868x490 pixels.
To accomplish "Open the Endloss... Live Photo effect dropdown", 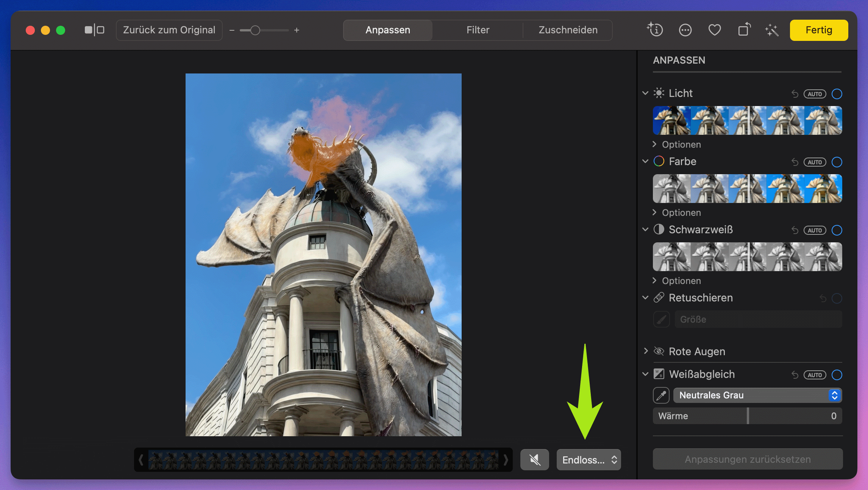I will click(589, 460).
